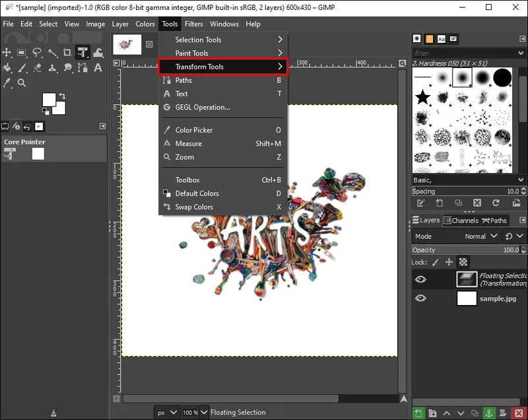Select the Eraser tool
Image resolution: width=528 pixels, height=420 pixels.
(37, 68)
